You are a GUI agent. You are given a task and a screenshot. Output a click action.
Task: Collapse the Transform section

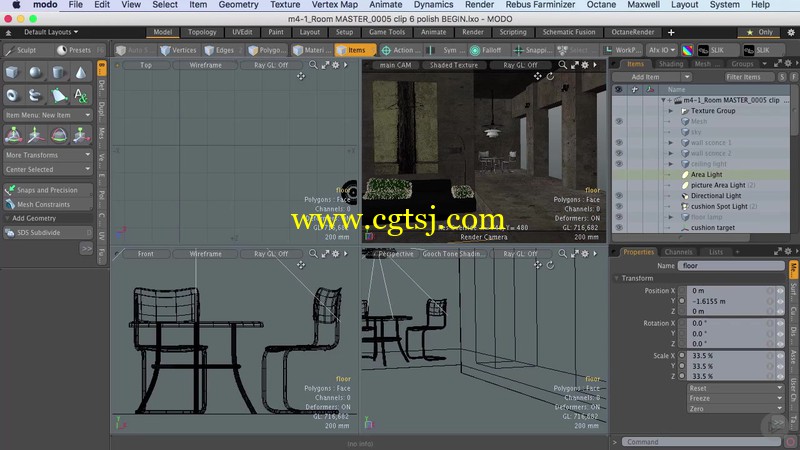(x=617, y=278)
